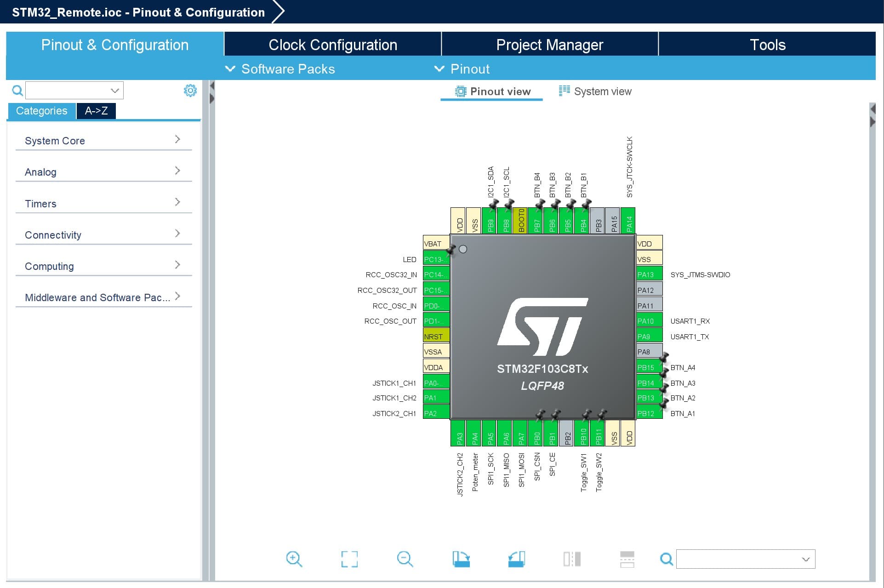The height and width of the screenshot is (588, 884).
Task: Click the STM32_Remote.ioc breadcrumb title
Action: point(138,12)
